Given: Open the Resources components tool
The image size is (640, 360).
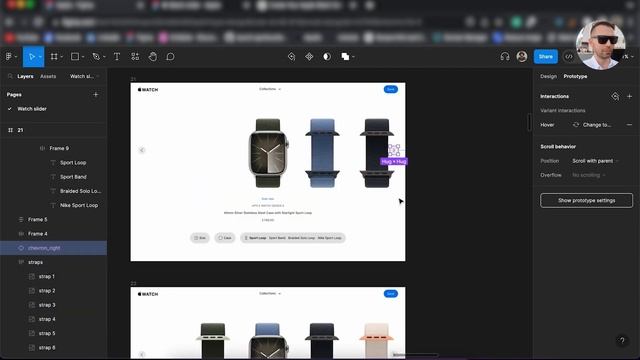Looking at the screenshot, I should 135,57.
